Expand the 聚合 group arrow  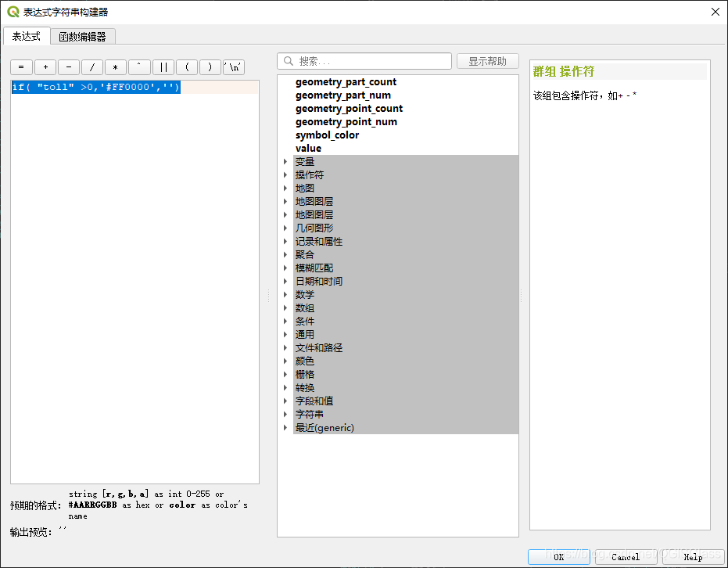285,254
